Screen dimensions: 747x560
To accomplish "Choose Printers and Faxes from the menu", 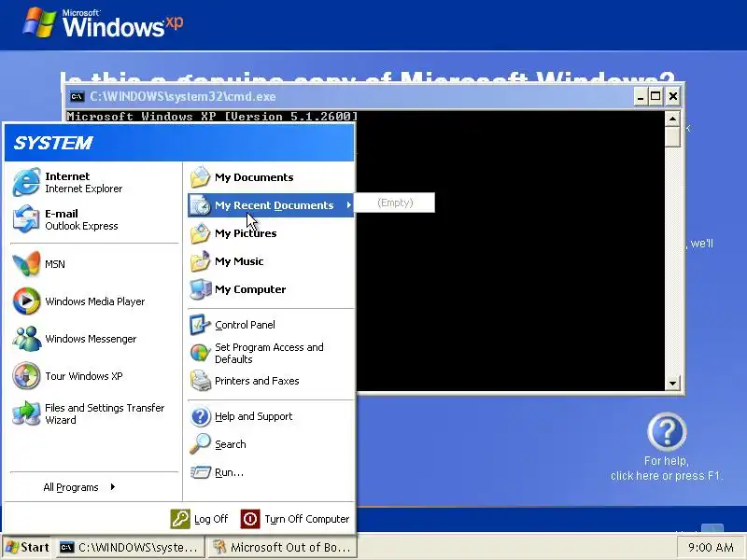I will (x=271, y=381).
